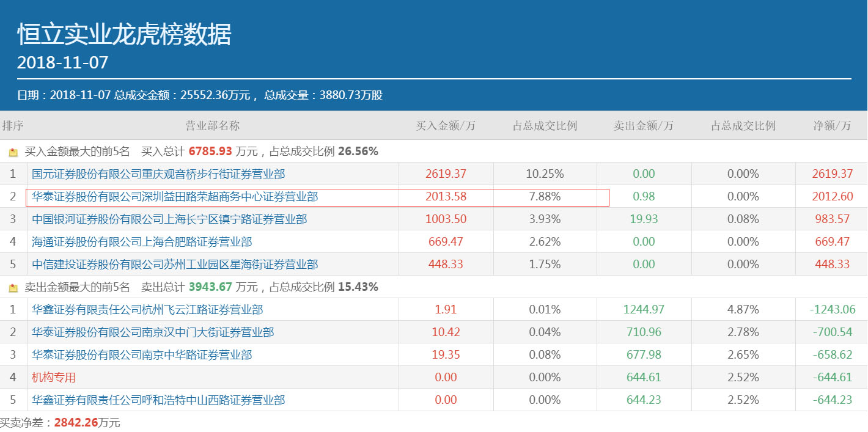Click net amount 983.57 cell
The width and height of the screenshot is (868, 432).
(832, 219)
